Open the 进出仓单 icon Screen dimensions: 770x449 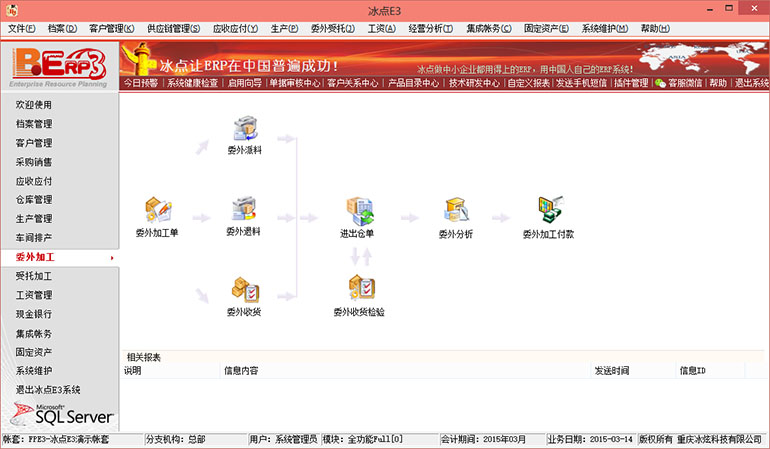tap(359, 211)
